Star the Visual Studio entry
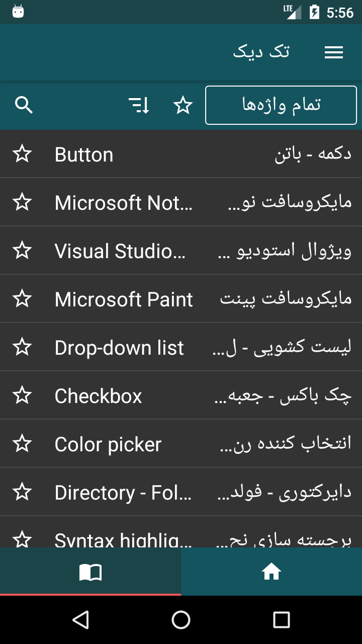The image size is (362, 644). pyautogui.click(x=22, y=251)
